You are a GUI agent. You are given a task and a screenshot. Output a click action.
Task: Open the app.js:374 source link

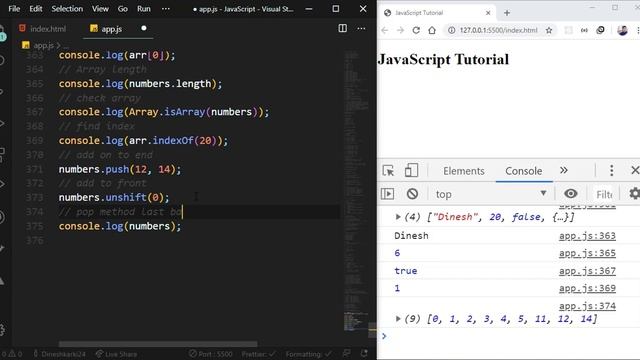coord(587,306)
